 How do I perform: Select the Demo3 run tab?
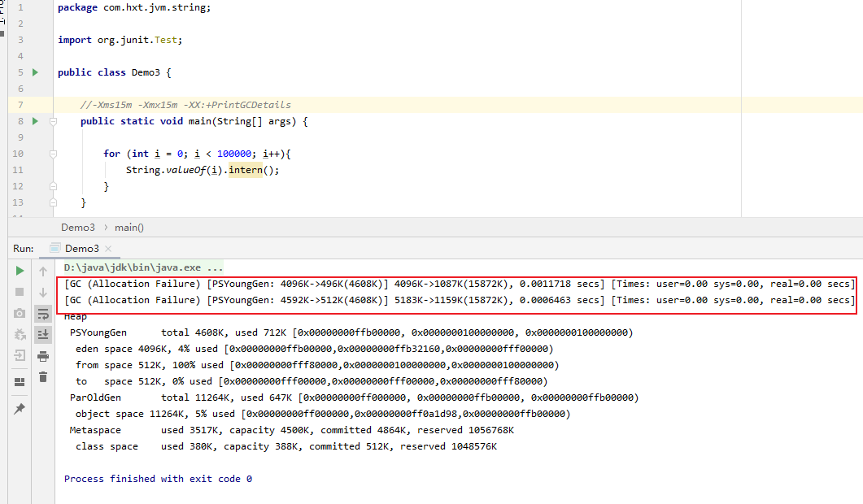[81, 249]
